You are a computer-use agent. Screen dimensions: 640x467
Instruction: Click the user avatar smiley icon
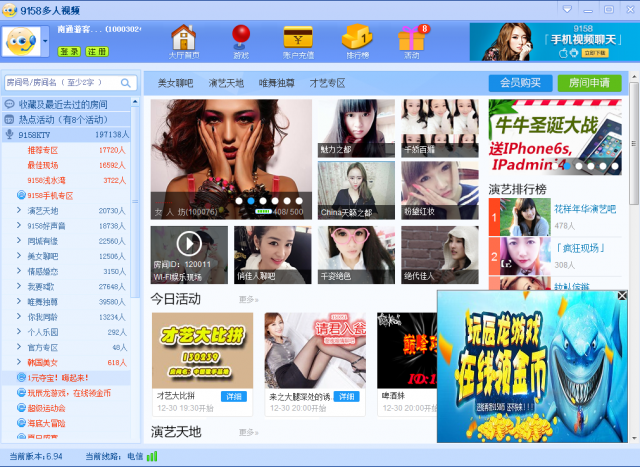(20, 42)
